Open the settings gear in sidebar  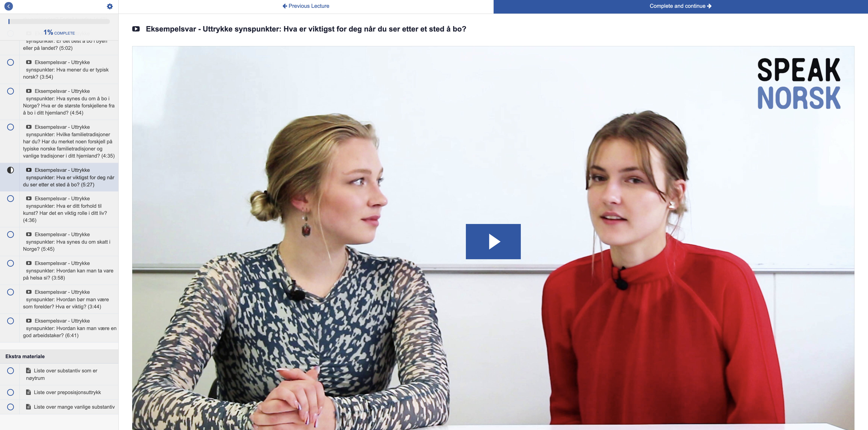coord(110,6)
